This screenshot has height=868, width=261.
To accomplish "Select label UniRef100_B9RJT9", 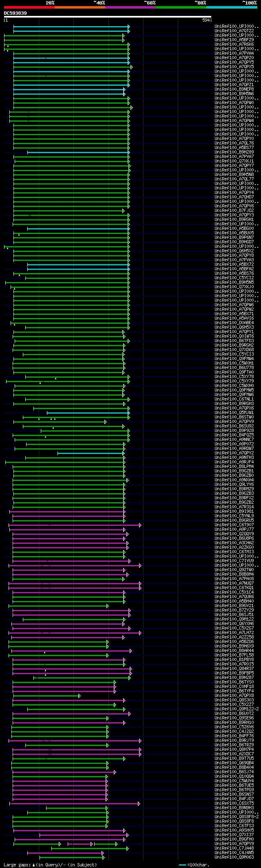I will coord(234,741).
